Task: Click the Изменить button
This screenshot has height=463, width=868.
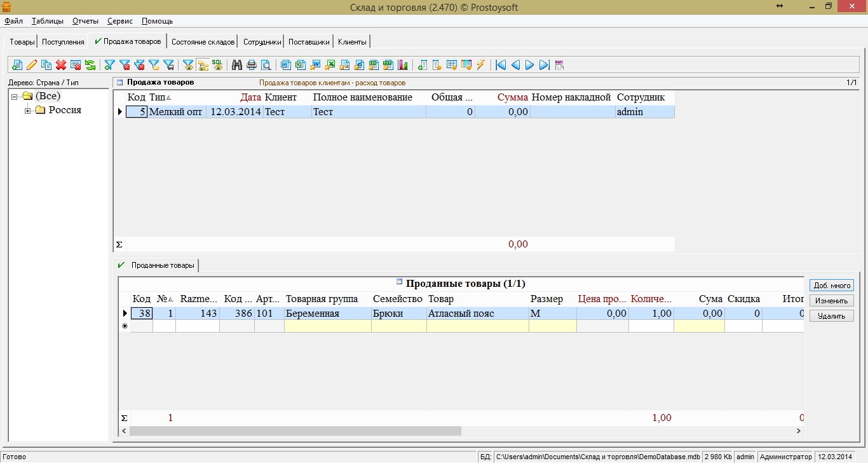Action: [x=832, y=301]
